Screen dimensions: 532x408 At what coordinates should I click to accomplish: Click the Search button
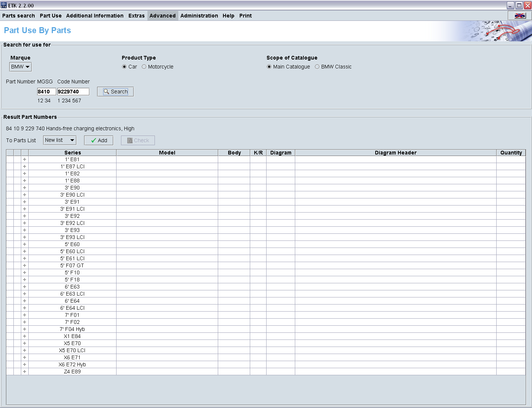tap(115, 92)
